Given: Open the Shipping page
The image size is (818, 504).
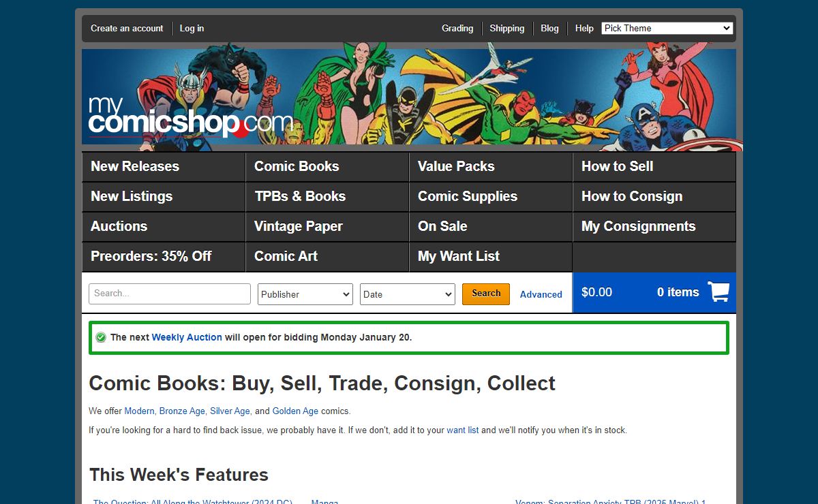Looking at the screenshot, I should [507, 28].
